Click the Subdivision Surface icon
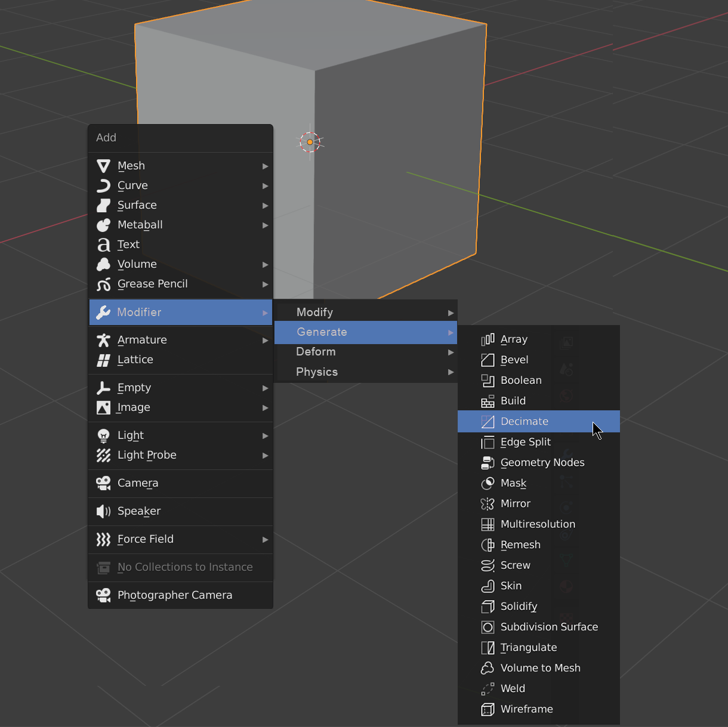 (x=488, y=627)
